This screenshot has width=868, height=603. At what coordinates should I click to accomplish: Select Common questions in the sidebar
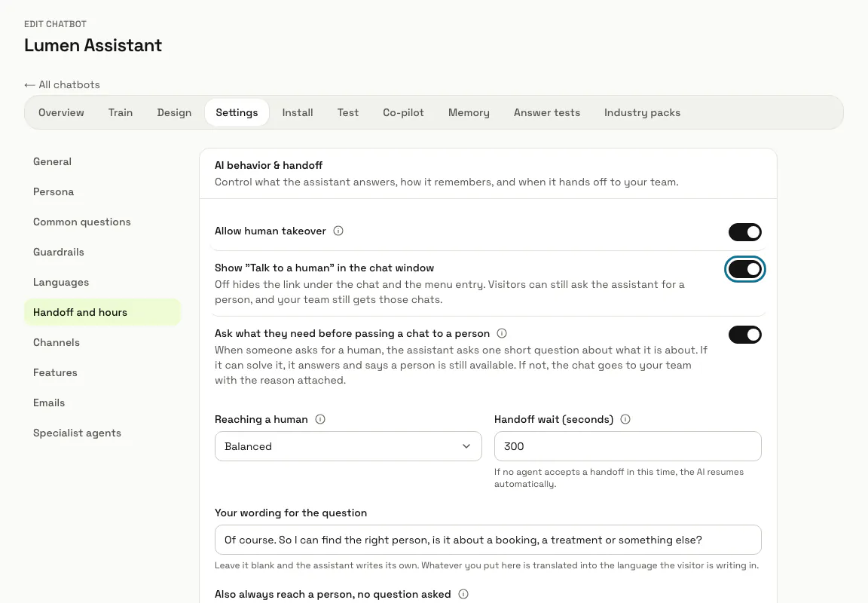(x=102, y=222)
